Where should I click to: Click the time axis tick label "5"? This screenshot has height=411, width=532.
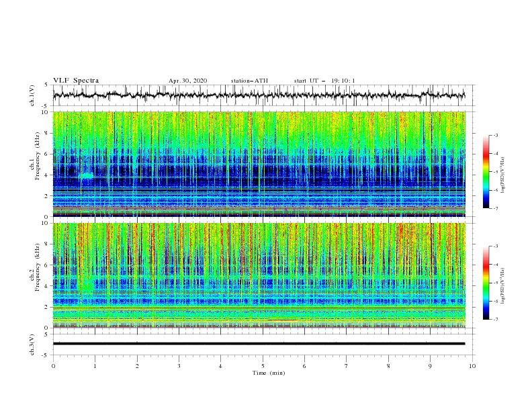point(263,366)
